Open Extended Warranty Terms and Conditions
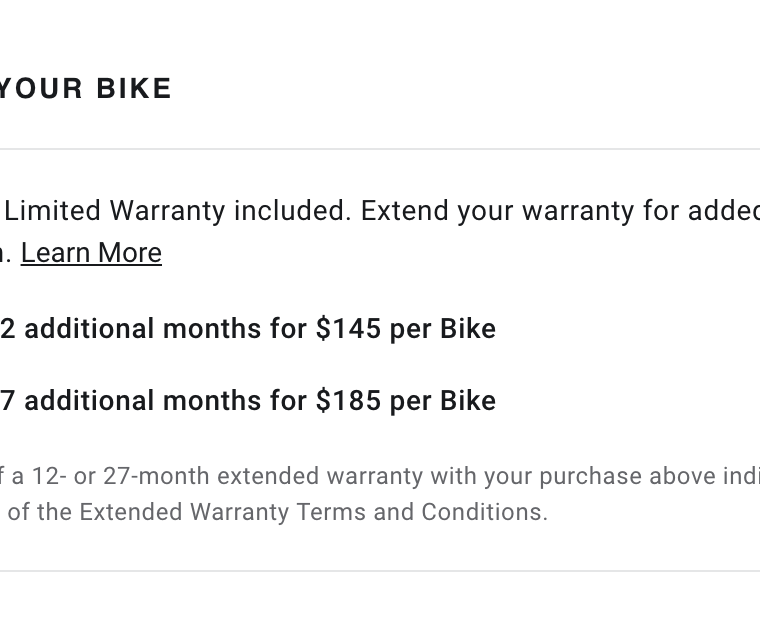Screen dimensions: 760x624 tap(311, 512)
